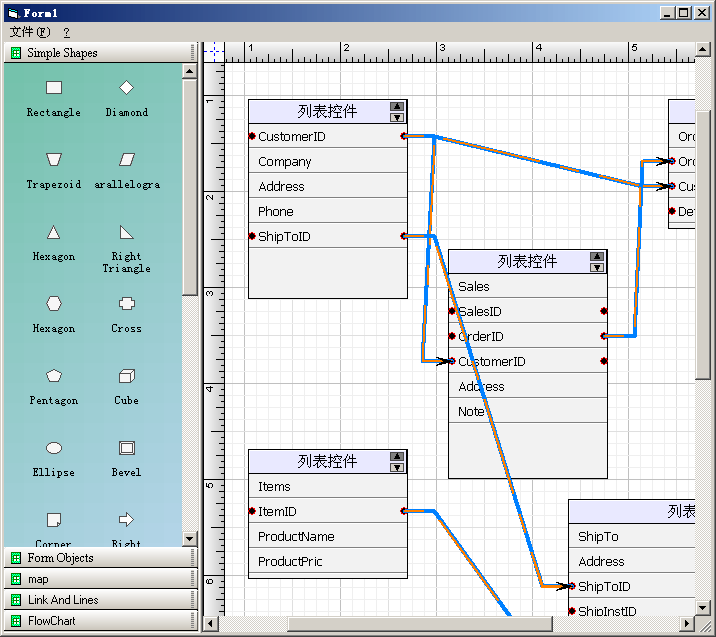This screenshot has width=716, height=637.
Task: Select the Ellipse shape
Action: pyautogui.click(x=54, y=448)
